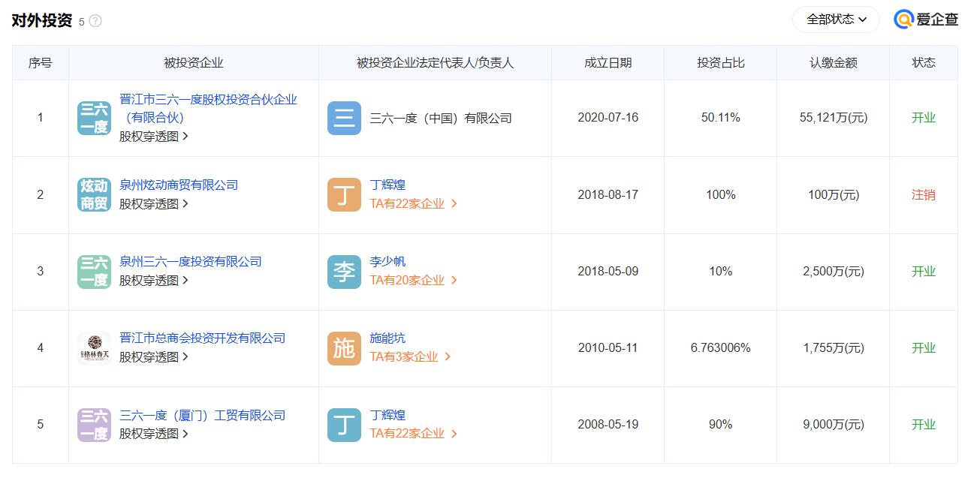Expand TA有20家企业 under 李少帆
The width and height of the screenshot is (980, 478).
413,281
